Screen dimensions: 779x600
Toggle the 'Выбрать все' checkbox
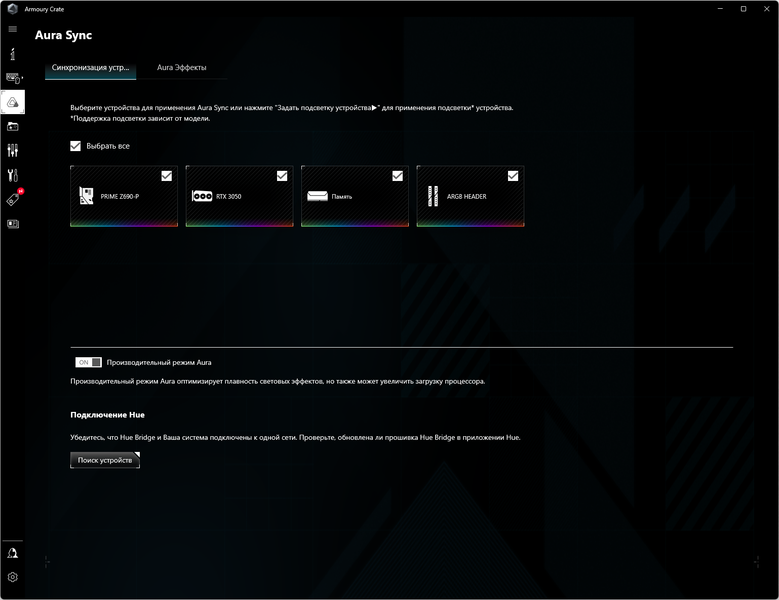76,146
